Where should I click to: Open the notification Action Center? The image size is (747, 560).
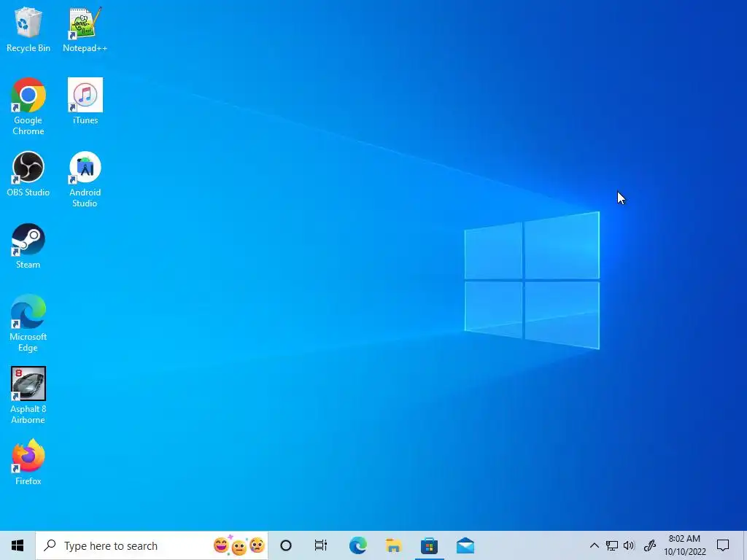[x=723, y=545]
